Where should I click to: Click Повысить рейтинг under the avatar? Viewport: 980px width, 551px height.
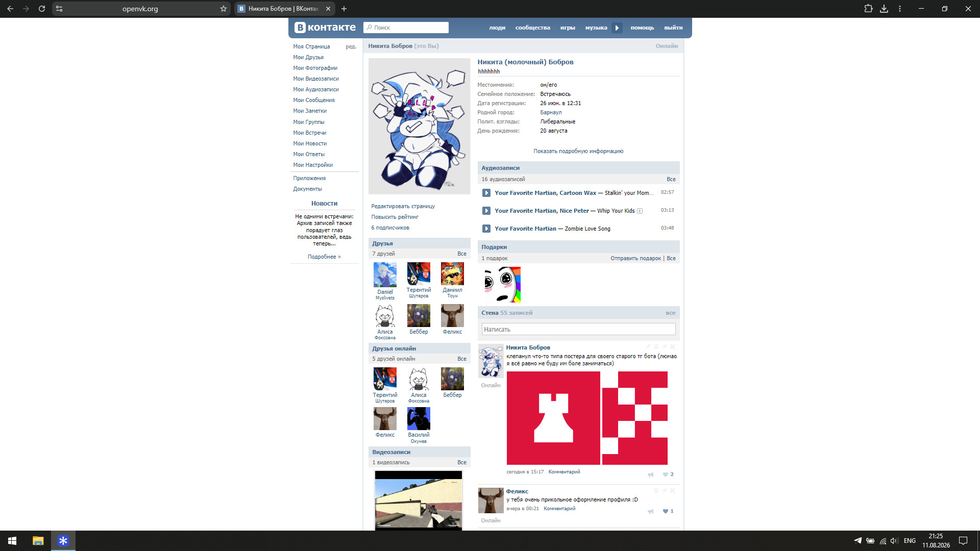[395, 217]
